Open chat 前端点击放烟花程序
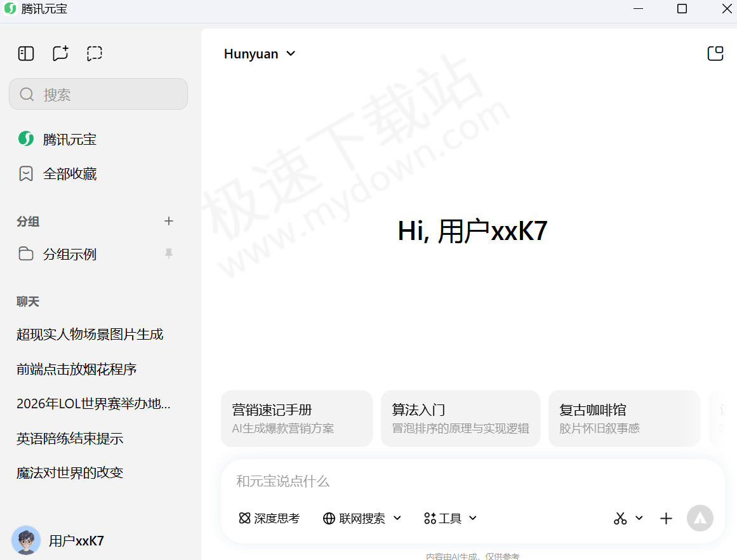This screenshot has width=737, height=560. coord(77,370)
